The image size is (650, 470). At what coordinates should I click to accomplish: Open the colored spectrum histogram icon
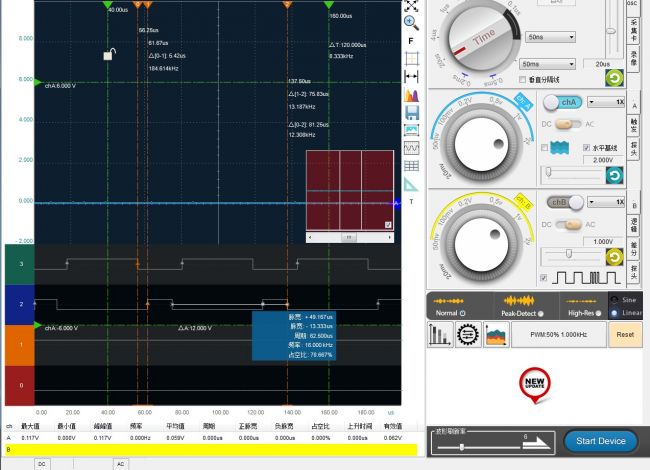pos(412,95)
